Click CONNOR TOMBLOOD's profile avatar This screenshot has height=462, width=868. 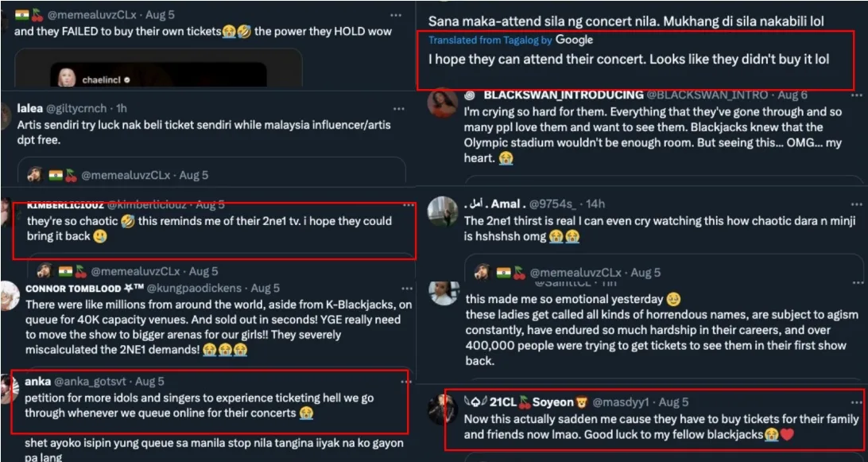coord(10,295)
